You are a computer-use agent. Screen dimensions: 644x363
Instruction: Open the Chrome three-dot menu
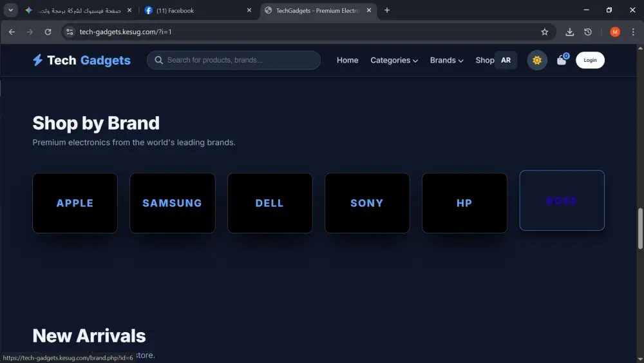point(633,32)
